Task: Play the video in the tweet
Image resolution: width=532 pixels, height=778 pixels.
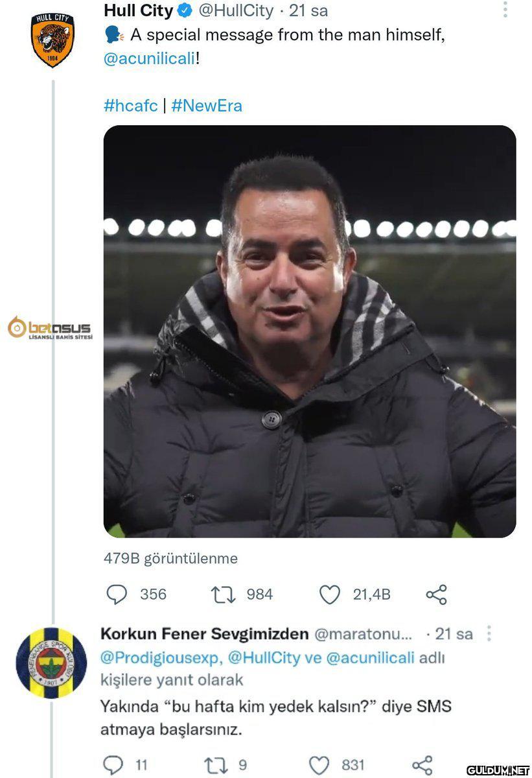Action: [x=310, y=331]
